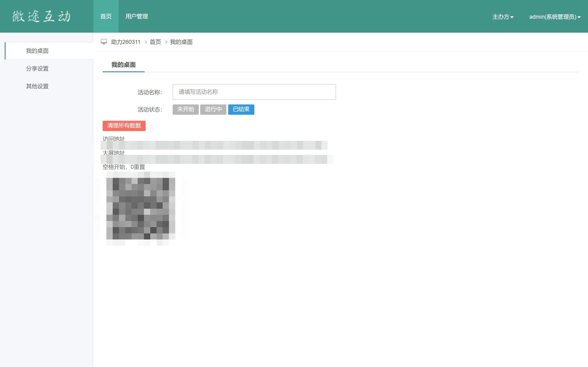Click the QR code image
The width and height of the screenshot is (588, 367).
coord(141,208)
